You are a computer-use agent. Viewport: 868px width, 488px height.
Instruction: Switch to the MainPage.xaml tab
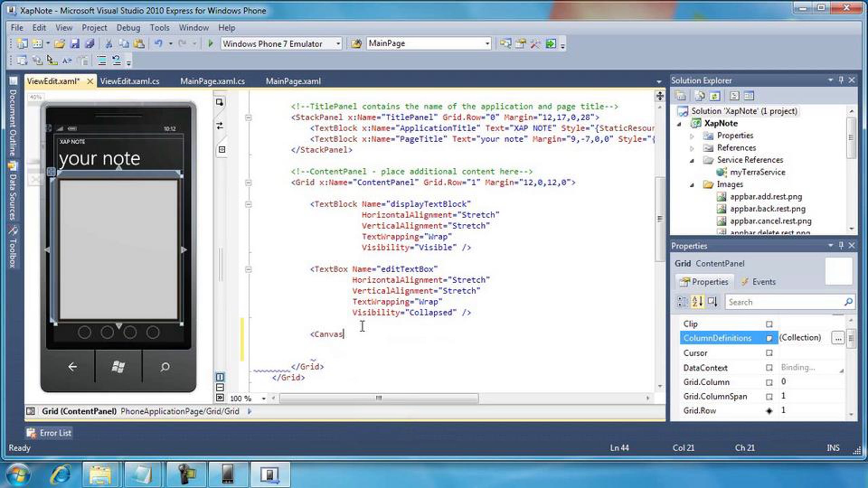(x=293, y=81)
